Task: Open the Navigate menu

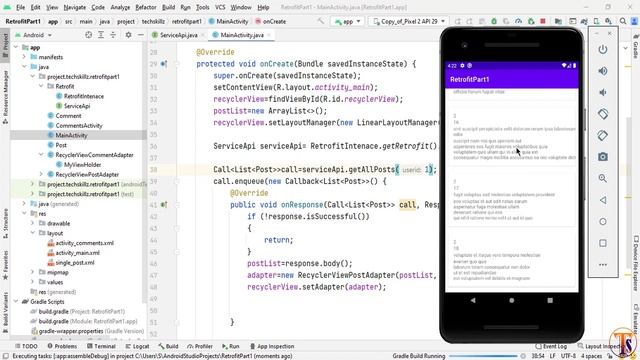Action: coord(75,7)
